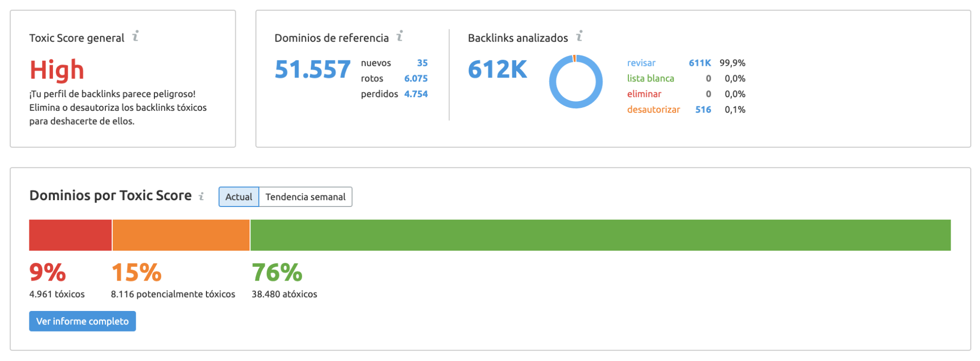
Task: Click the eliminar legend label
Action: point(644,94)
